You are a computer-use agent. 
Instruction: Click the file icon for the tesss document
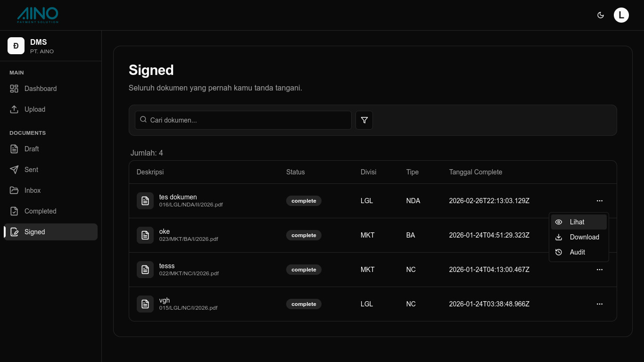145,270
